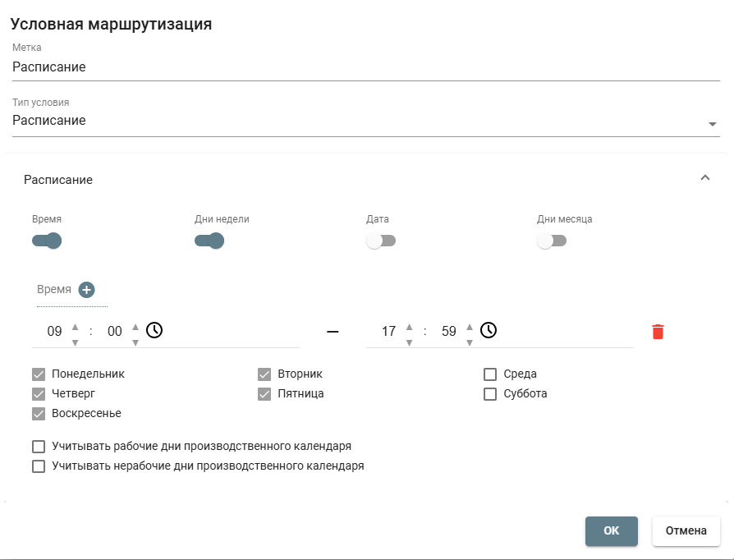This screenshot has height=560, width=734.
Task: Delete the time range with red trash icon
Action: (x=658, y=332)
